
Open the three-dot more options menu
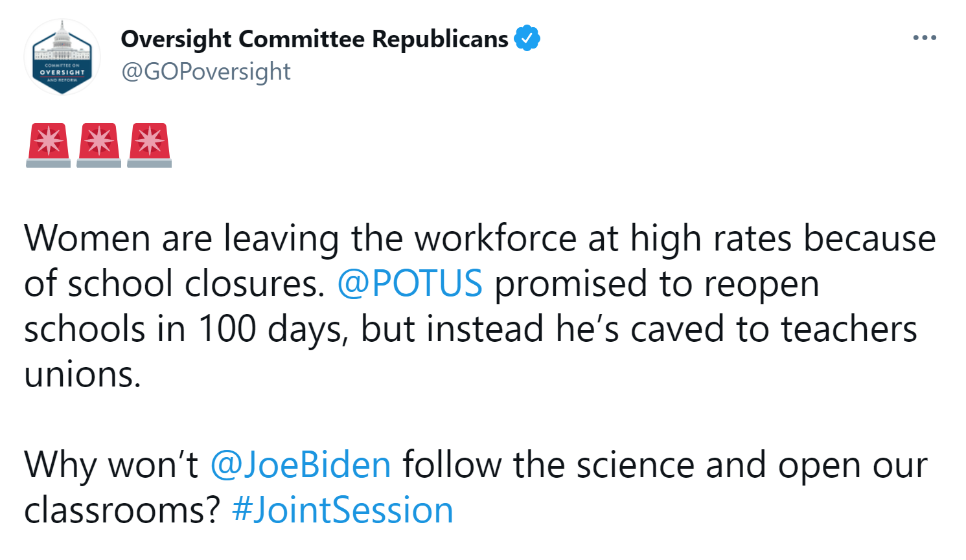point(924,38)
